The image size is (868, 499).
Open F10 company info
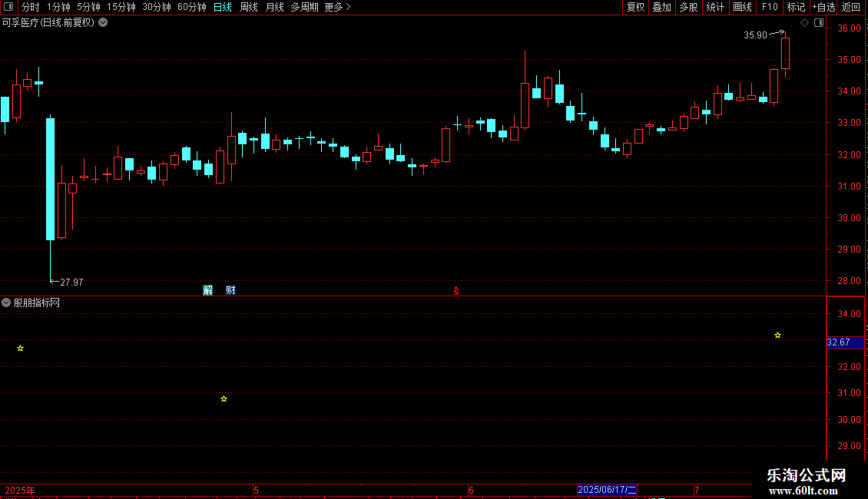(x=770, y=7)
